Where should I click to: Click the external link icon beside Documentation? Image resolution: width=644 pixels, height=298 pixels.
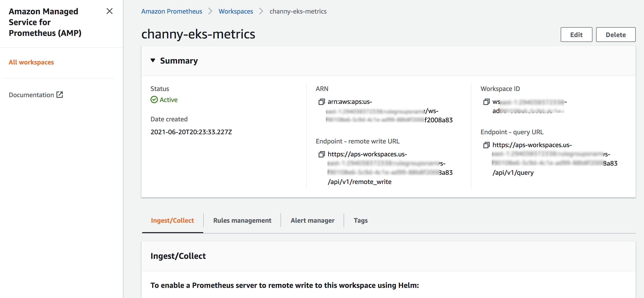click(x=60, y=95)
